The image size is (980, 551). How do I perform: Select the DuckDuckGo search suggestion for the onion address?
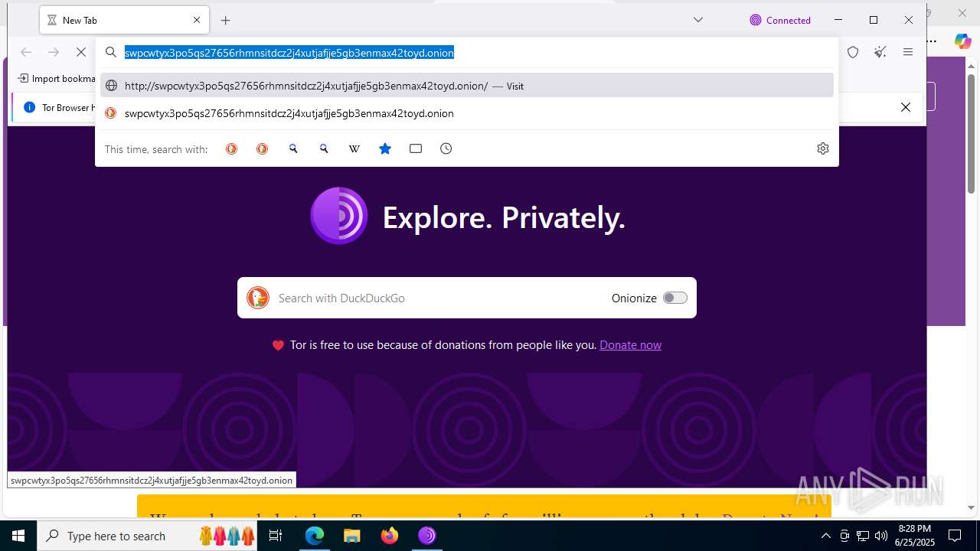(x=467, y=113)
